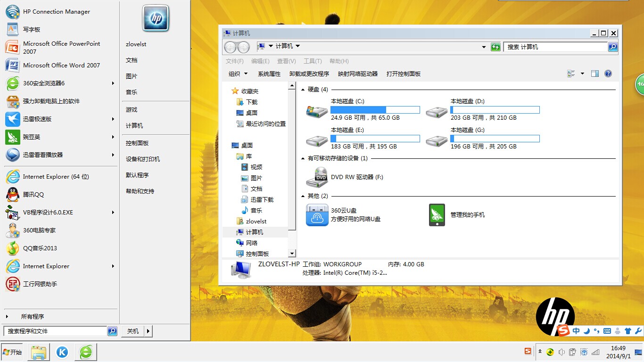
Task: Toggle the 中 input method indicator
Action: [576, 331]
